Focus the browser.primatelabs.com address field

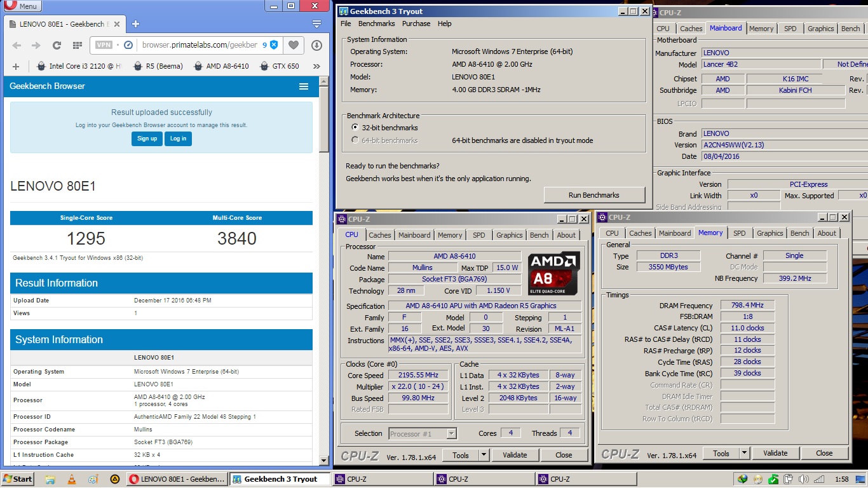coord(200,45)
